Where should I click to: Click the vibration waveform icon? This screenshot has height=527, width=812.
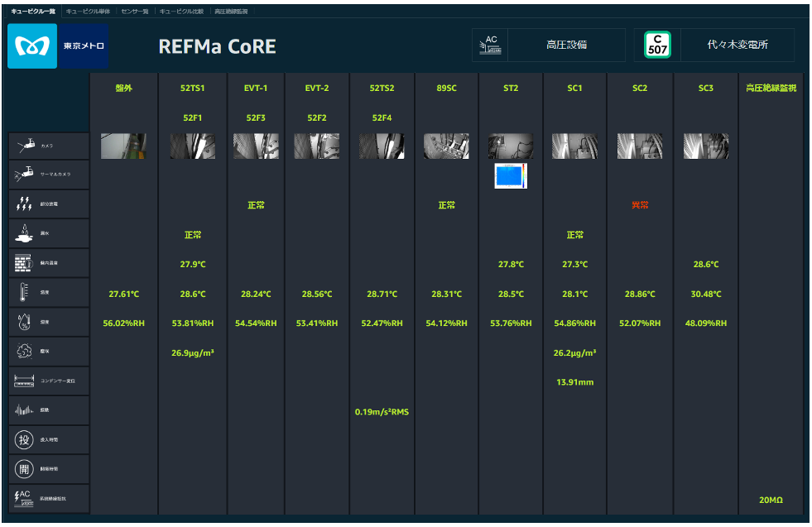pos(24,410)
